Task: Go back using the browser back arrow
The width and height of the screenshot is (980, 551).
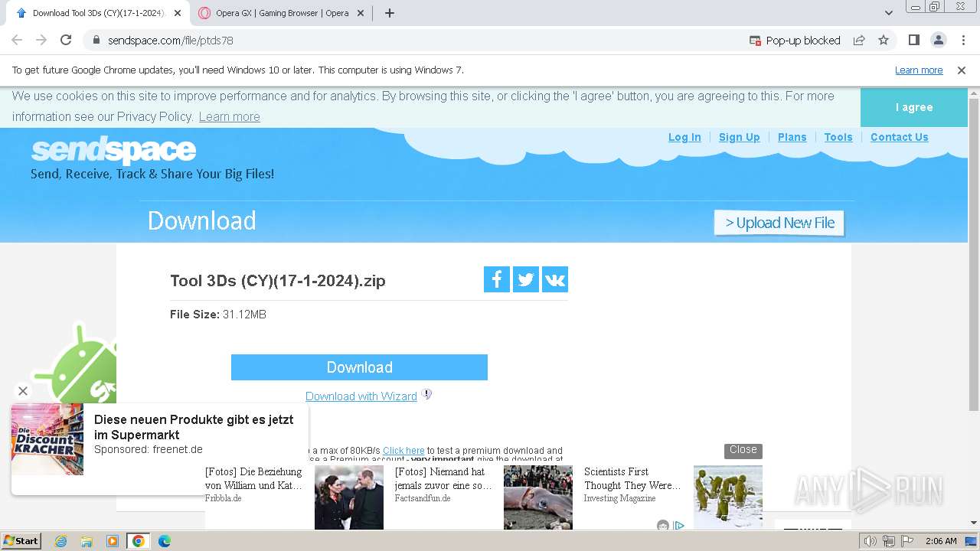Action: point(17,40)
